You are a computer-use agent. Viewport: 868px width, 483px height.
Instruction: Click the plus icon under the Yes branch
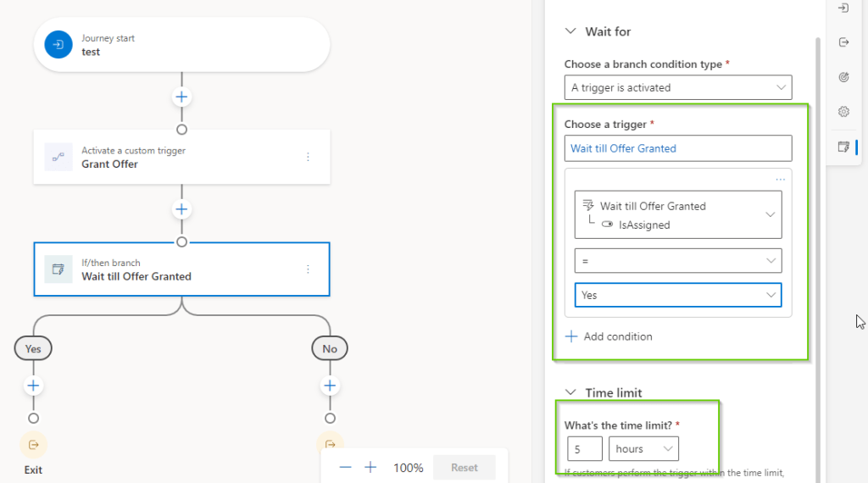33,386
